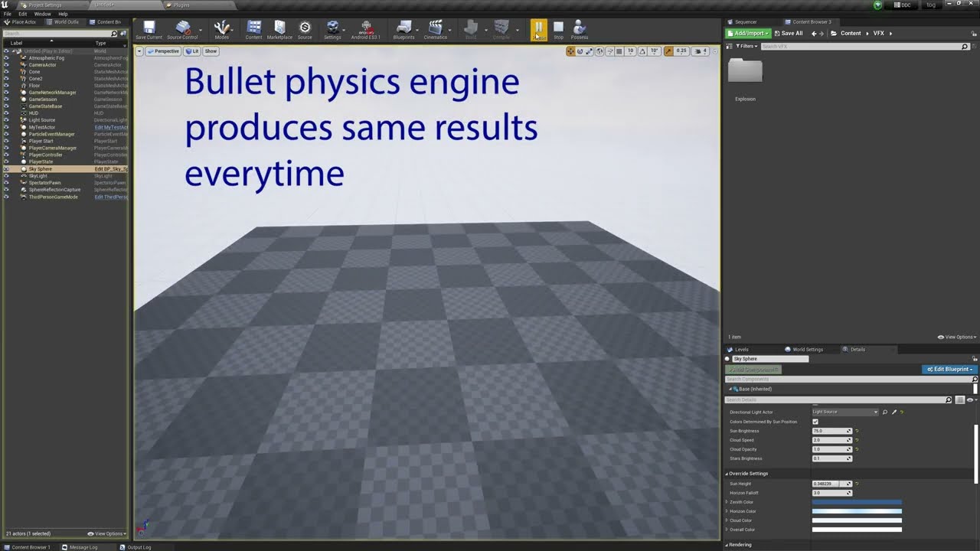
Task: Open the File menu
Action: point(8,14)
